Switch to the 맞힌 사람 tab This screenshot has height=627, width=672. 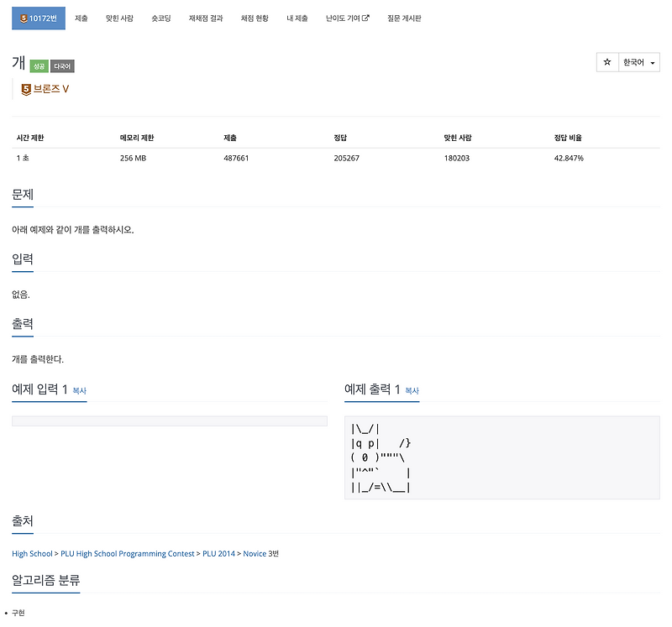(119, 18)
